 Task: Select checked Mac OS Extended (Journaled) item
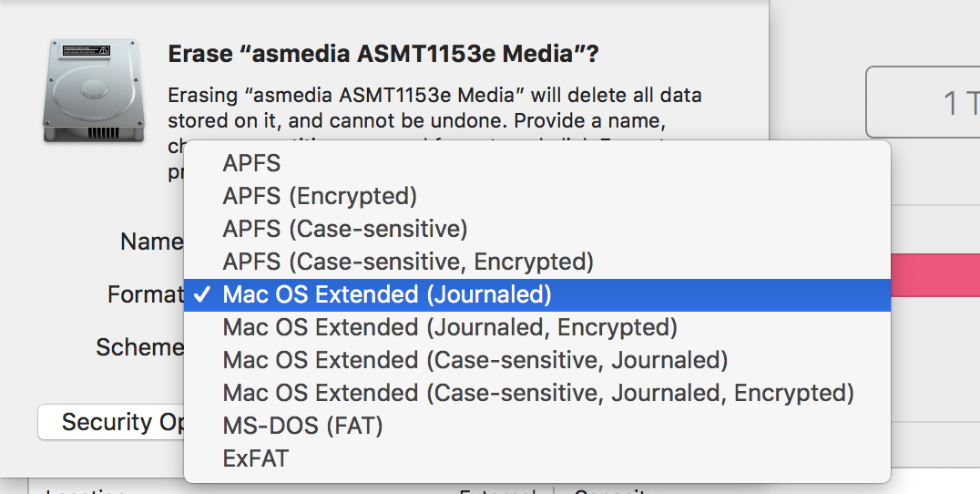tap(536, 294)
